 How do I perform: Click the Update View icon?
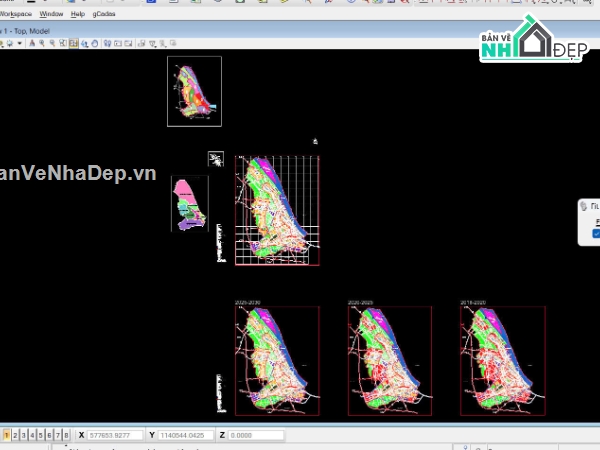(x=31, y=44)
